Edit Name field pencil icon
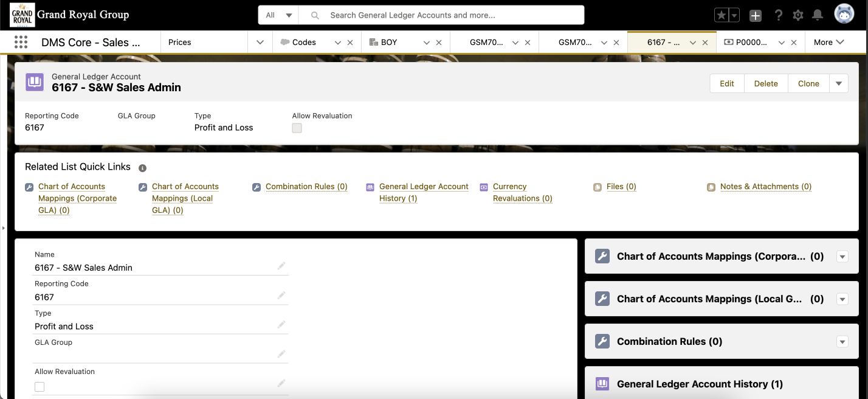 (x=281, y=266)
